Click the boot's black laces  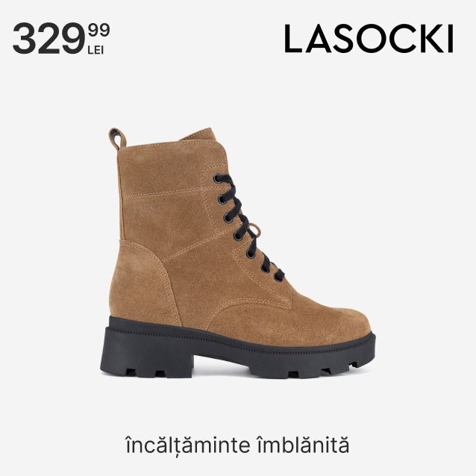[x=248, y=227]
